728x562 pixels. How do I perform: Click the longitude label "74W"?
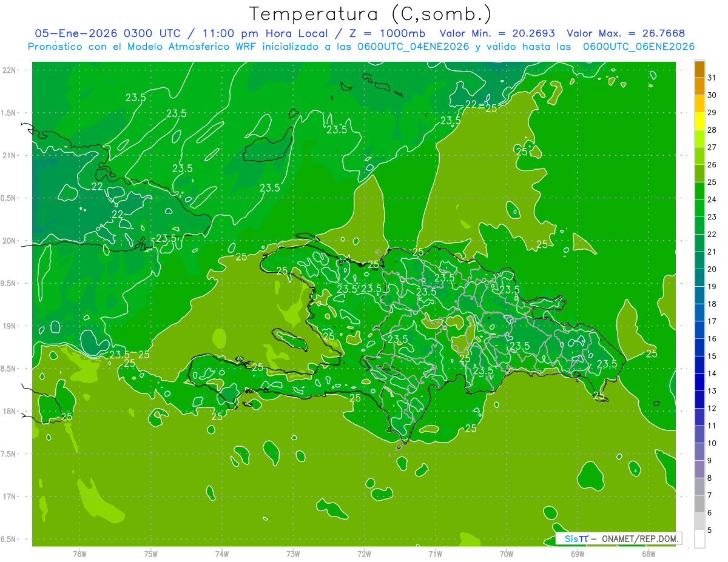(222, 554)
